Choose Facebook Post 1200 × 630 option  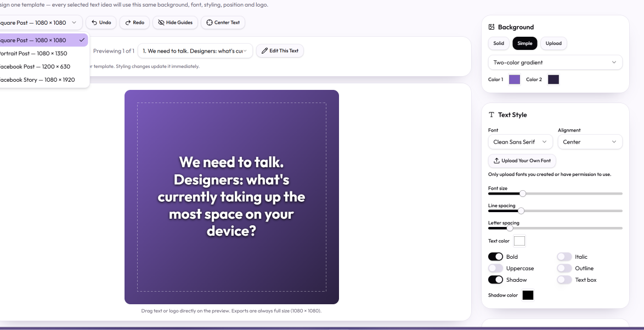pyautogui.click(x=43, y=66)
